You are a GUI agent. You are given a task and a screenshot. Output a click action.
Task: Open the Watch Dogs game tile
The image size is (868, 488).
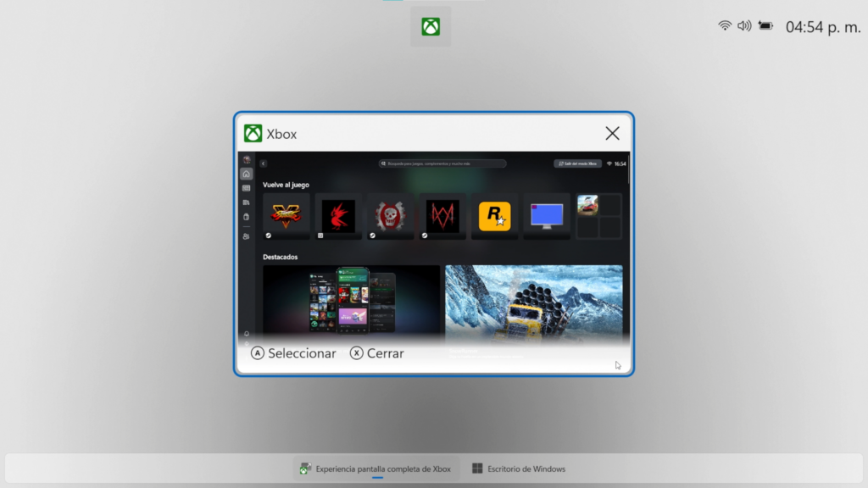click(x=442, y=216)
